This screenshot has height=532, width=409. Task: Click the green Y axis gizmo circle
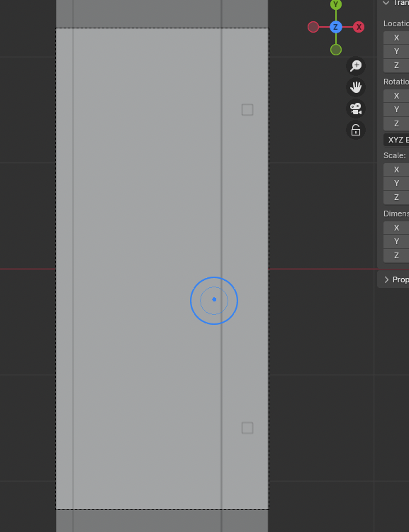[336, 4]
